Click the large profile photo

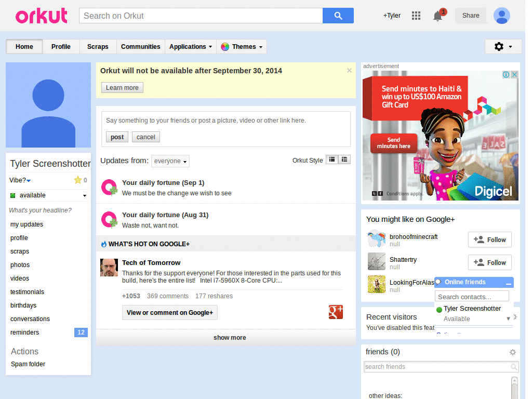point(48,105)
